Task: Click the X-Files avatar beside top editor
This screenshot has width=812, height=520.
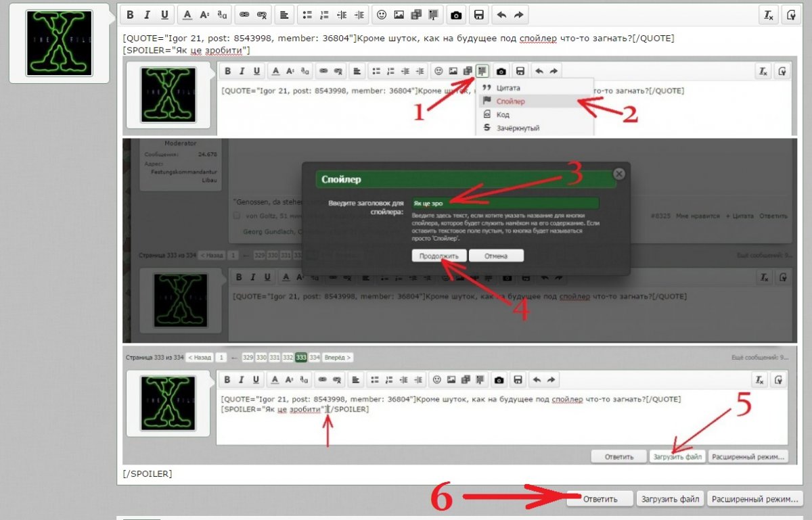Action: [x=59, y=43]
